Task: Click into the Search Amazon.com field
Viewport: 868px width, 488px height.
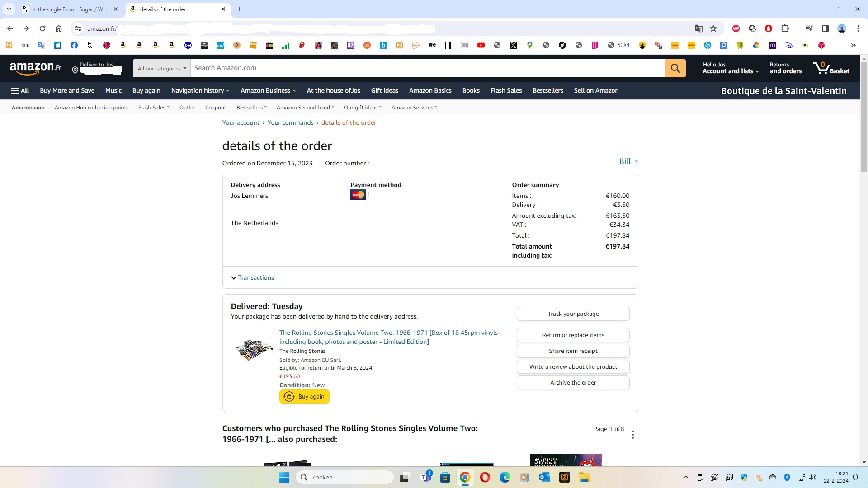Action: [428, 68]
